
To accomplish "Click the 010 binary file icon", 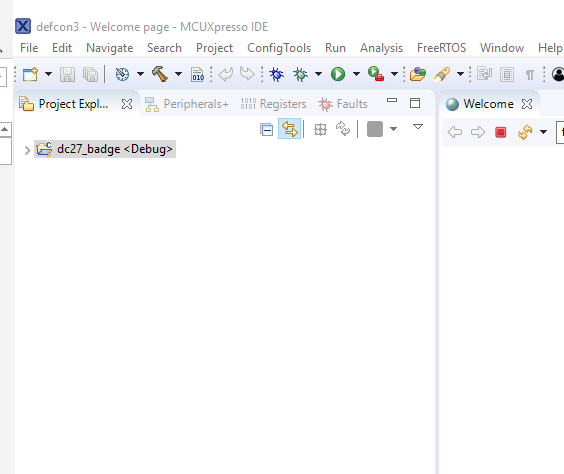I will tap(197, 74).
